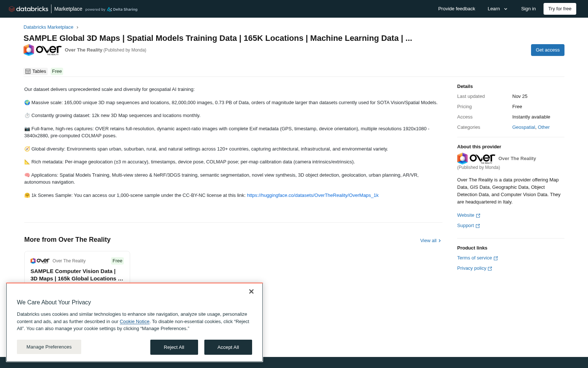
Task: Click the Try for free button
Action: tap(560, 9)
